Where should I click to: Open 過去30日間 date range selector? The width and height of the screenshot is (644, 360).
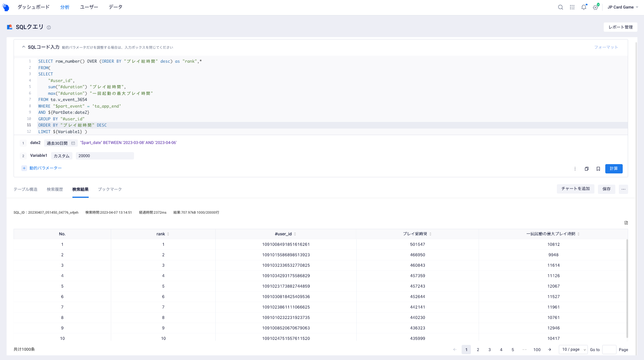coord(61,143)
